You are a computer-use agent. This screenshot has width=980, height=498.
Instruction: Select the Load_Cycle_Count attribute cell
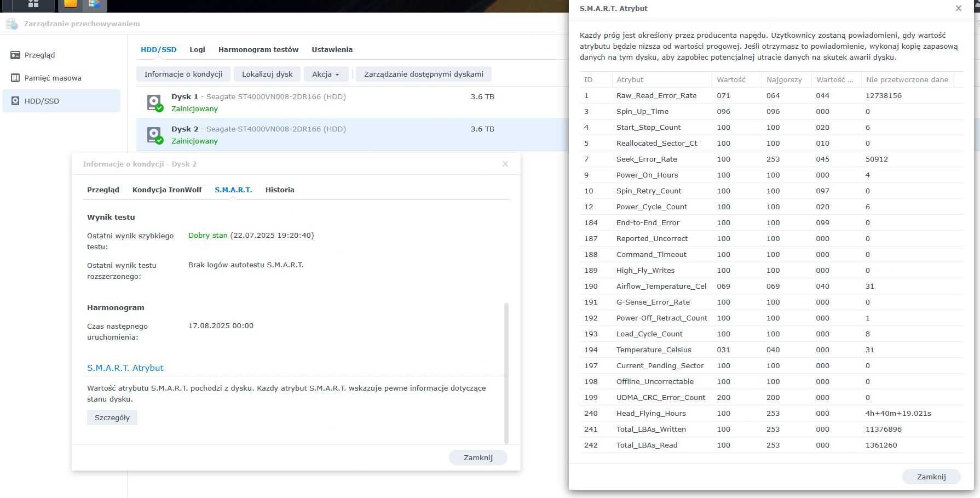pyautogui.click(x=649, y=334)
